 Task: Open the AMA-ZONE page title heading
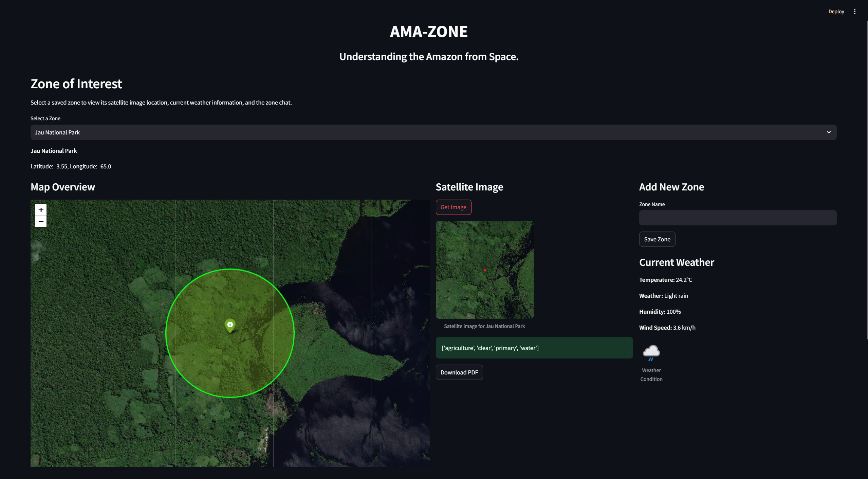click(429, 31)
